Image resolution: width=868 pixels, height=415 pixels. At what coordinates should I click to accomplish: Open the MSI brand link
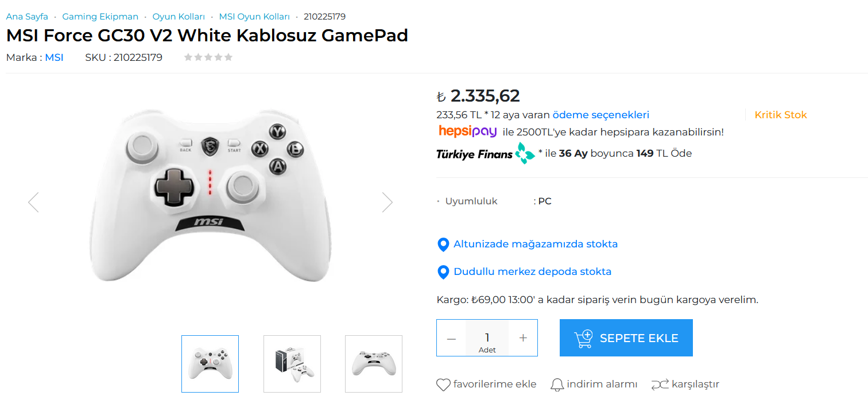click(54, 57)
